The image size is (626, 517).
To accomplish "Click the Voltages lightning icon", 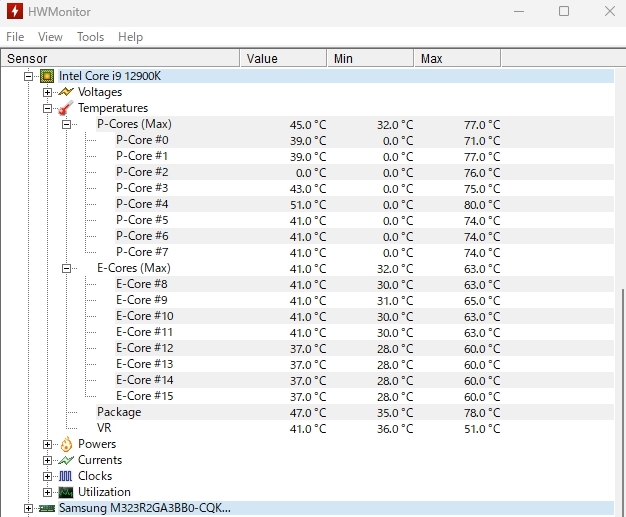I will pyautogui.click(x=66, y=92).
